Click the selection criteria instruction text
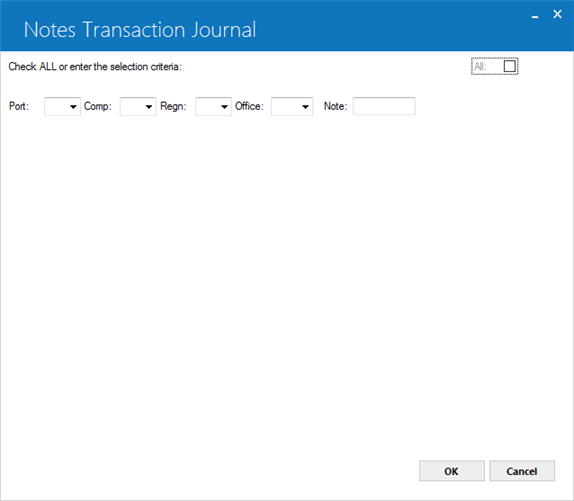The width and height of the screenshot is (574, 501). (x=95, y=67)
